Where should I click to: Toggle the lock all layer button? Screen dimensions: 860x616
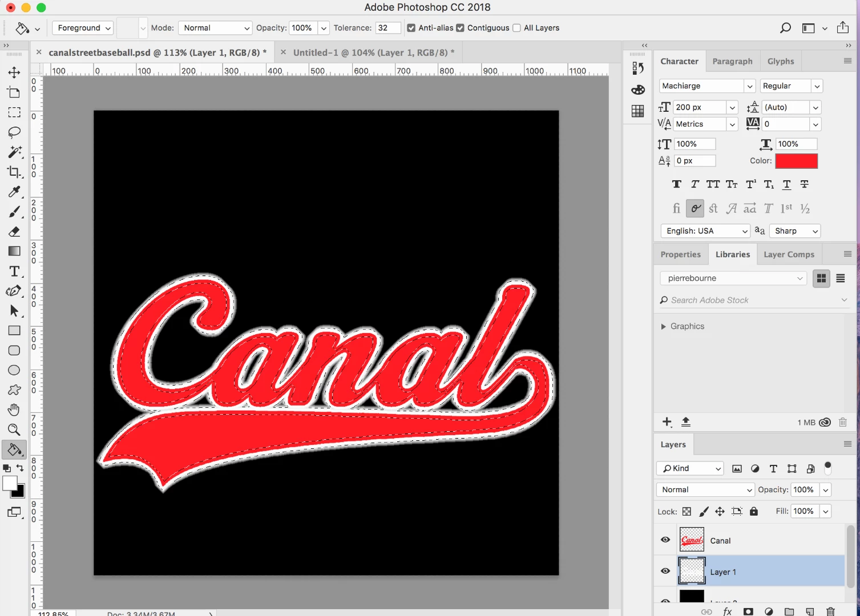point(754,512)
